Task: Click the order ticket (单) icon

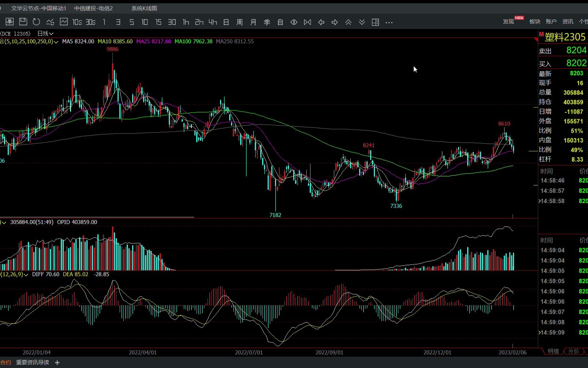Action: (10, 22)
